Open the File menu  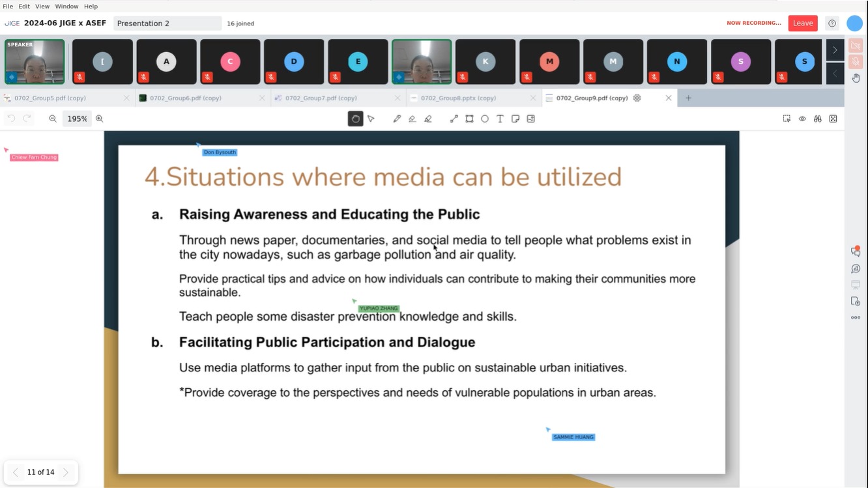coord(8,7)
